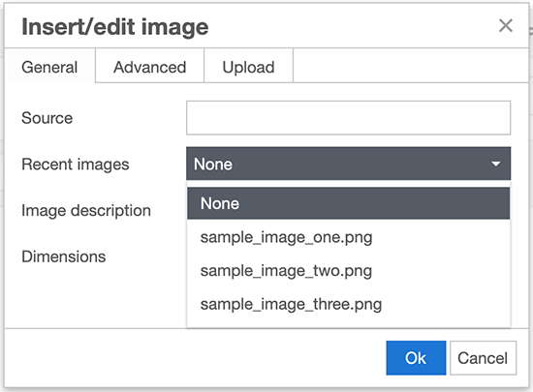Collapse the Recent images combo box
The image size is (533, 392).
pos(348,164)
